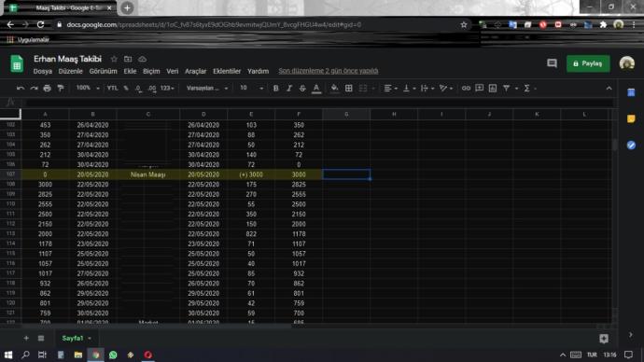The width and height of the screenshot is (644, 362).
Task: Open last edit history link
Action: [x=329, y=71]
